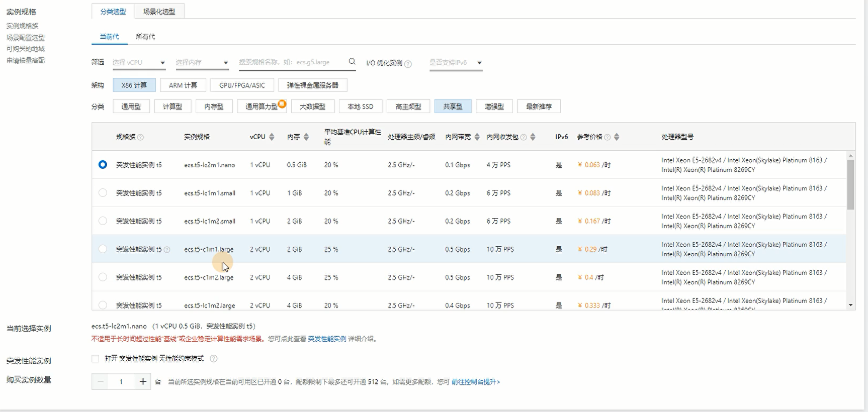Image resolution: width=868 pixels, height=412 pixels.
Task: Sort by 内网带宽 column arrows
Action: pyautogui.click(x=477, y=137)
